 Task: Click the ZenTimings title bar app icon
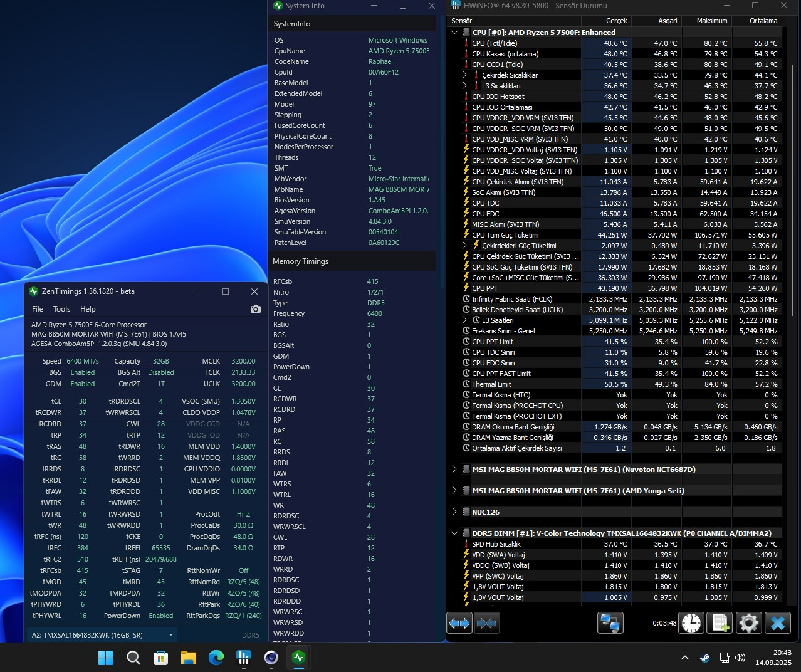click(x=33, y=291)
